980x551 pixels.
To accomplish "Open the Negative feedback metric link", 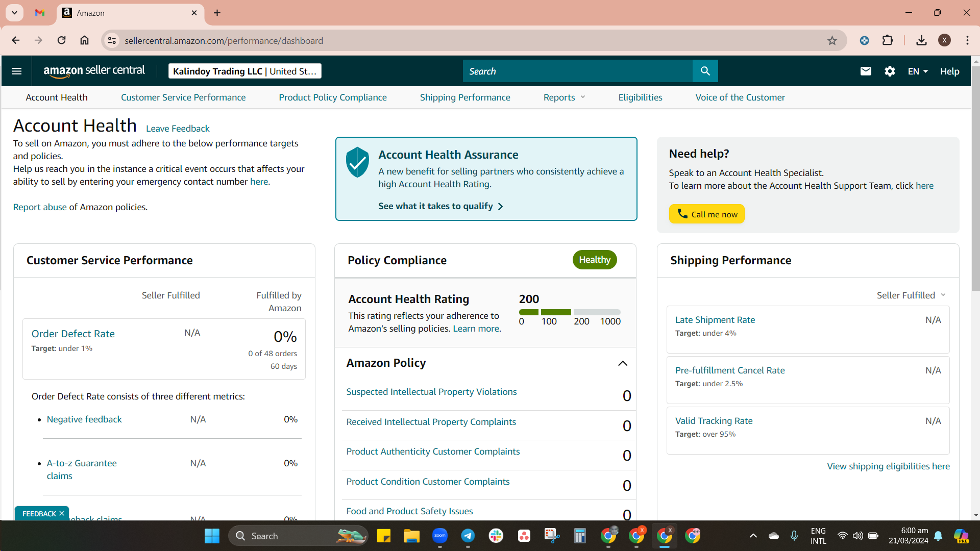I will coord(84,419).
